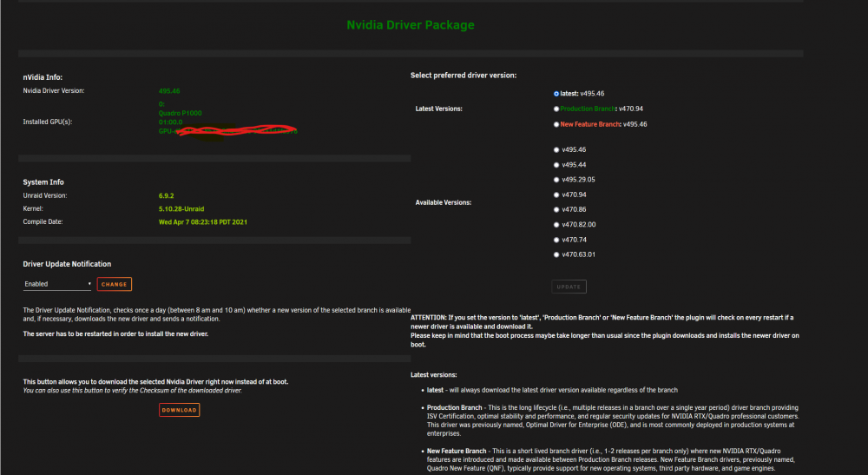Open the Driver Update Notification dropdown
The height and width of the screenshot is (475, 868).
[x=57, y=284]
